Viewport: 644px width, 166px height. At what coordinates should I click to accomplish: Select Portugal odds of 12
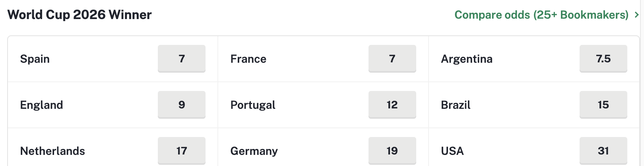392,105
